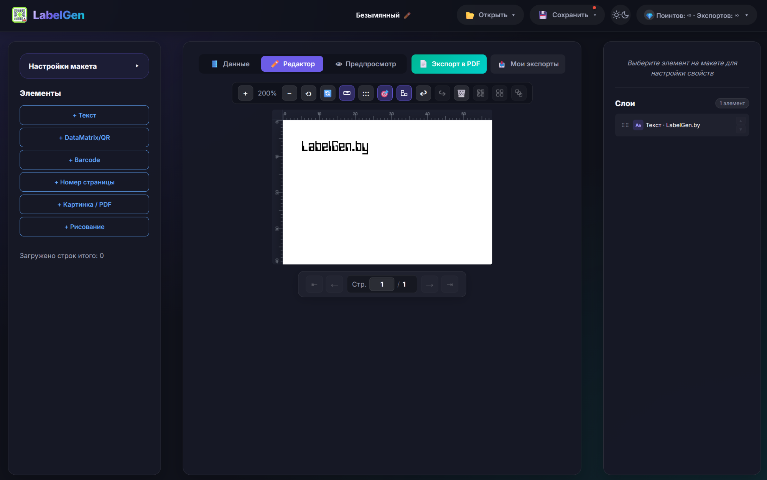Go to first page arrow
The height and width of the screenshot is (480, 767).
pyautogui.click(x=314, y=284)
